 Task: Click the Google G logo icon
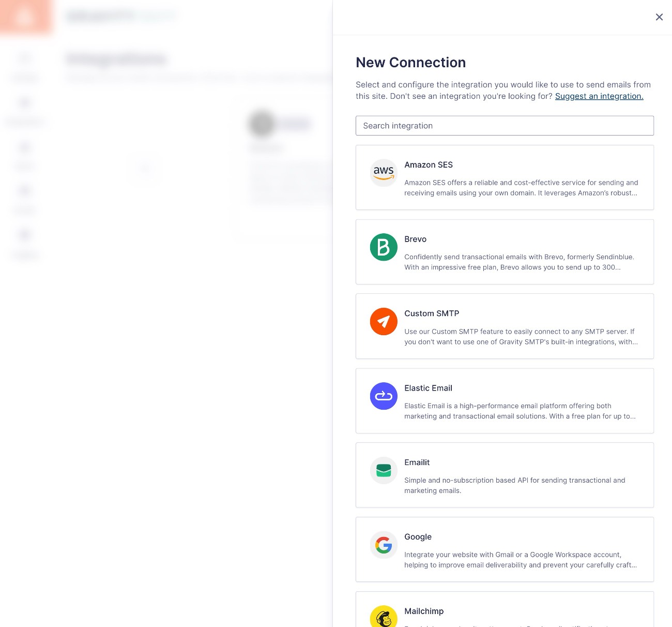click(383, 545)
